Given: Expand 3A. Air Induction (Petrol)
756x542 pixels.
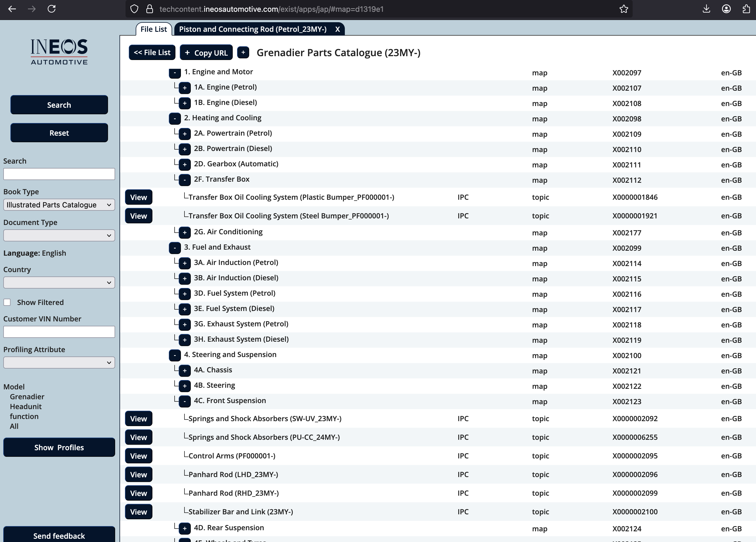Looking at the screenshot, I should point(185,263).
